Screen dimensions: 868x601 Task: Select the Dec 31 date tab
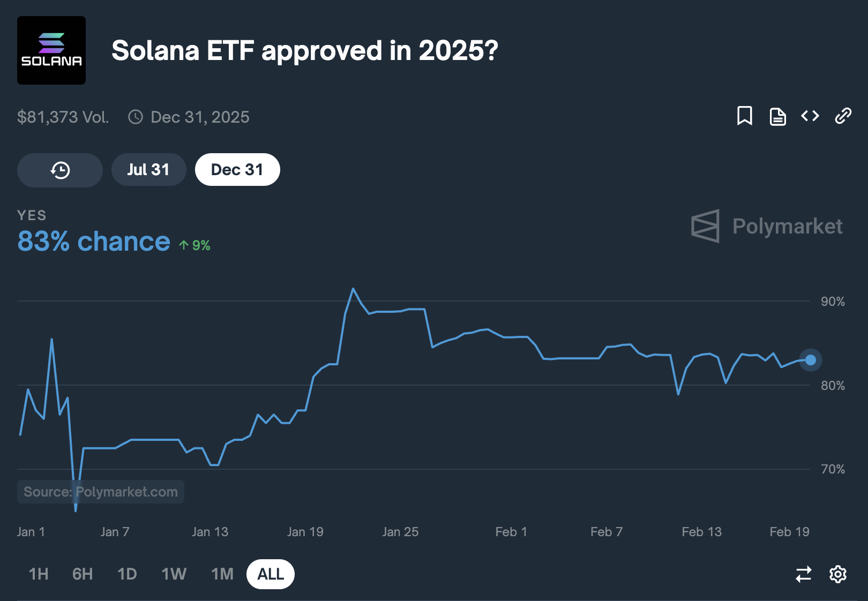[237, 170]
